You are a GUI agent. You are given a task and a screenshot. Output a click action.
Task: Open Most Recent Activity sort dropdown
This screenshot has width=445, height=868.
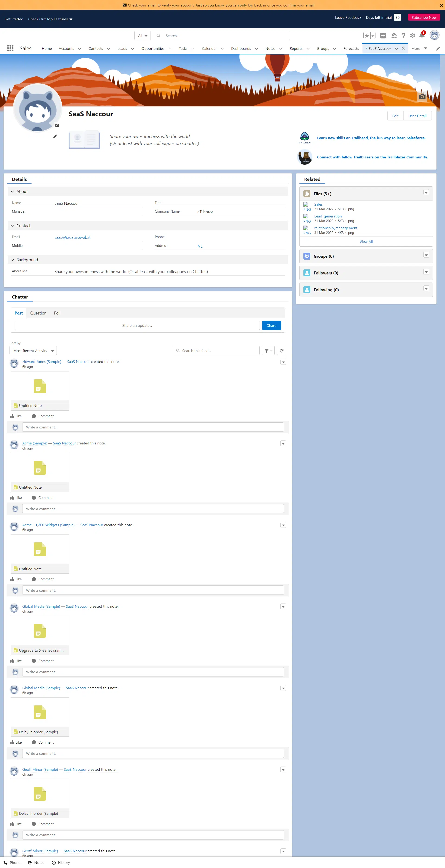33,350
